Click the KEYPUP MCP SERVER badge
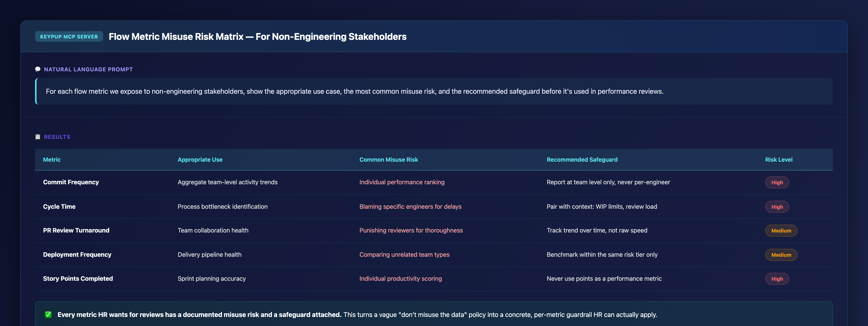Viewport: 868px width, 326px height. (x=69, y=36)
